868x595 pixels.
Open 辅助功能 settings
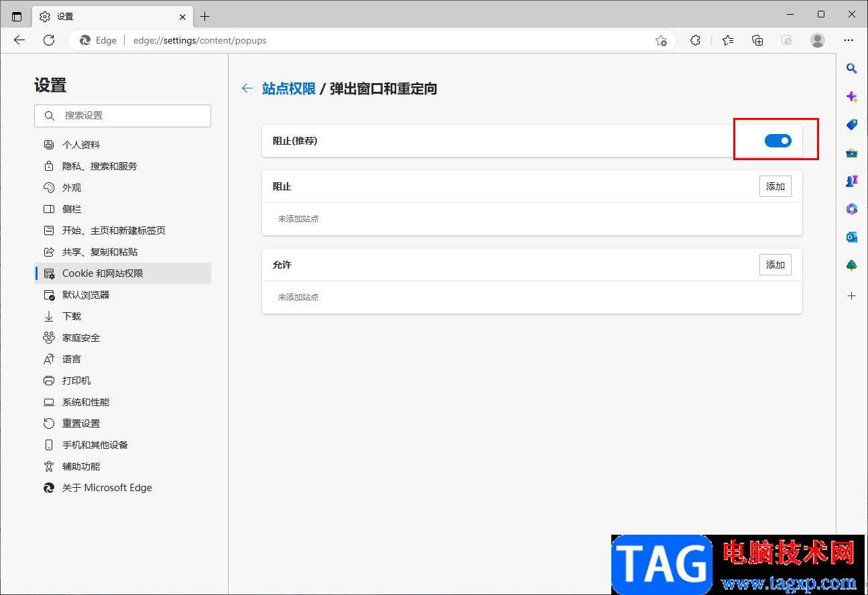click(123, 466)
